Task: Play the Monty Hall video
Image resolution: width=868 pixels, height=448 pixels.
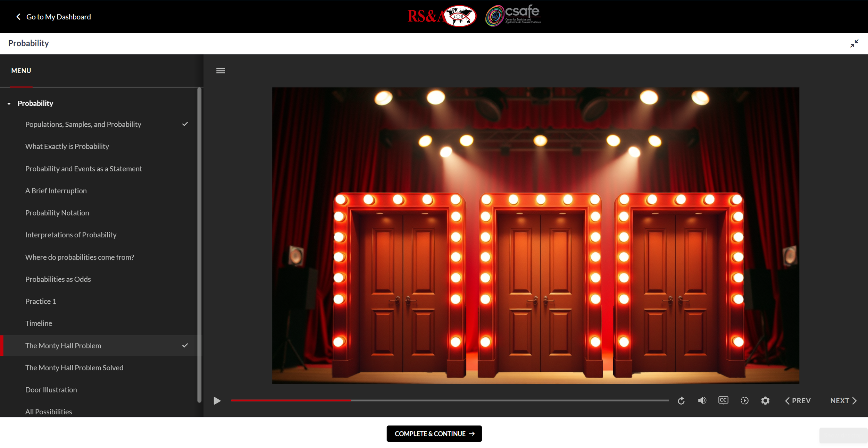Action: tap(217, 401)
